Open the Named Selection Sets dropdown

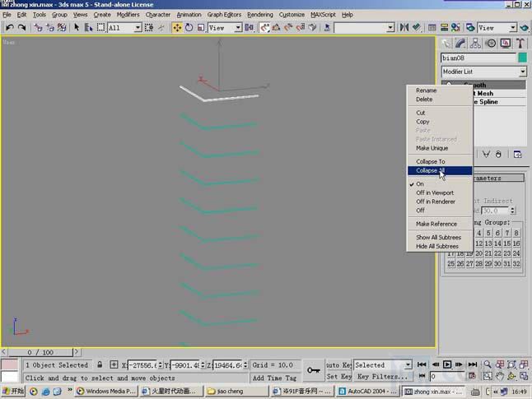point(364,27)
